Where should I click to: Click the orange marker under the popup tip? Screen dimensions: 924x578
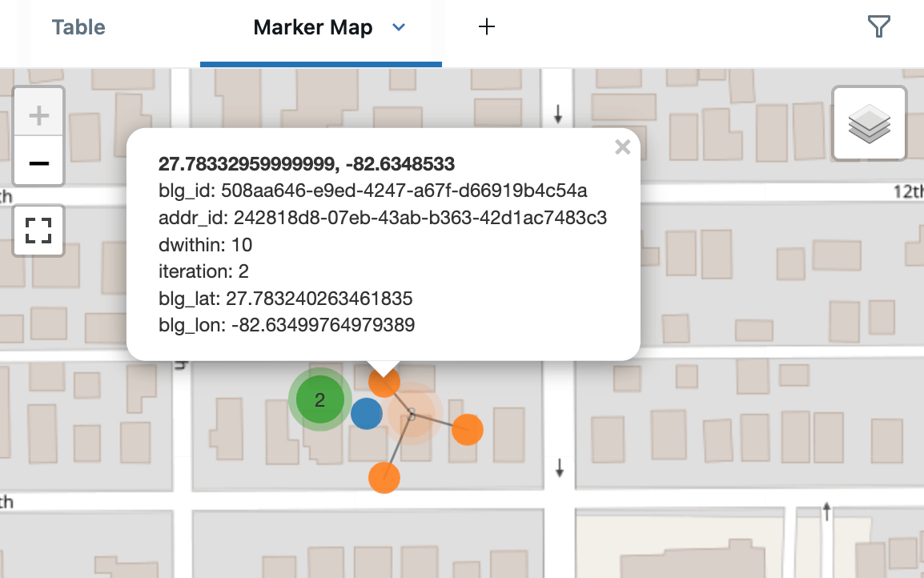(x=384, y=383)
